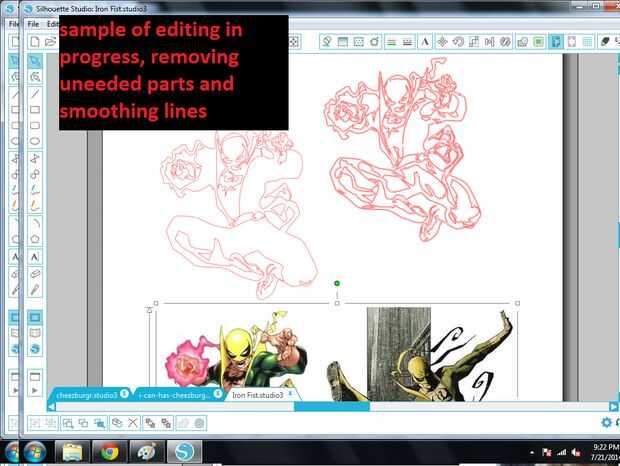Viewport: 620px width, 466px height.
Task: Open the Library view
Action: [x=35, y=333]
